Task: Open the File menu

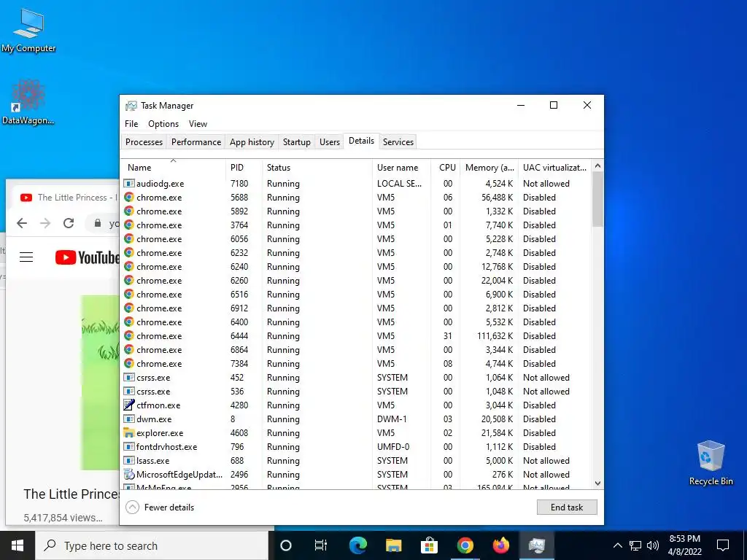Action: (131, 124)
